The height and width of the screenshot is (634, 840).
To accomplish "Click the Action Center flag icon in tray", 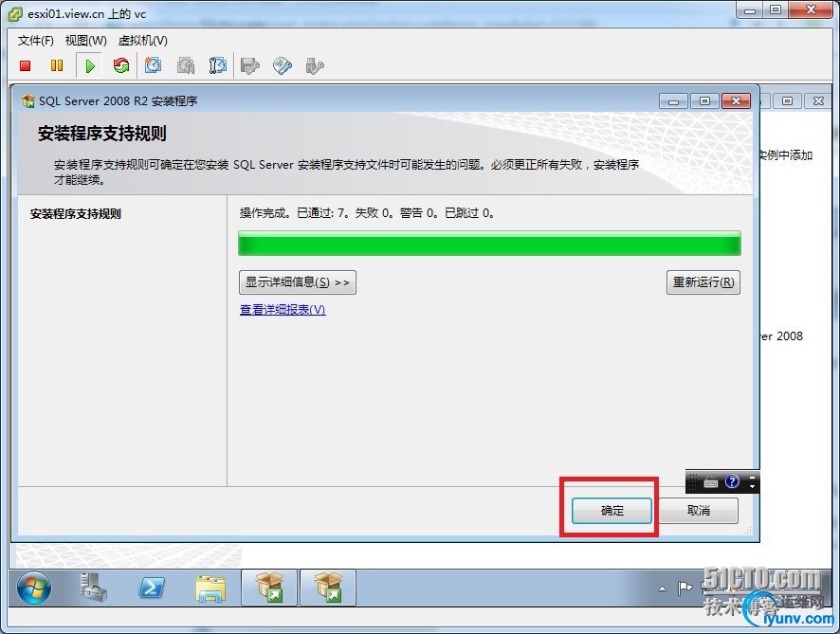I will pos(685,588).
